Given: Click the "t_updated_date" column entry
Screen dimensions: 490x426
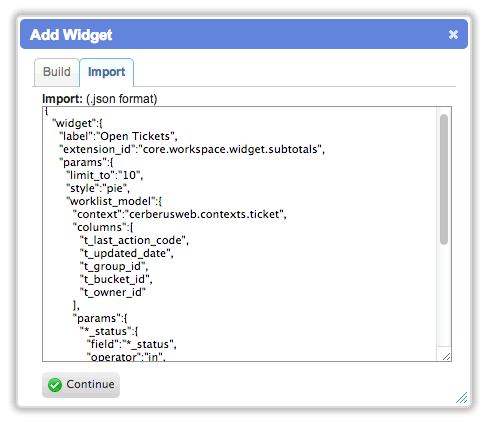Looking at the screenshot, I should pyautogui.click(x=127, y=253).
